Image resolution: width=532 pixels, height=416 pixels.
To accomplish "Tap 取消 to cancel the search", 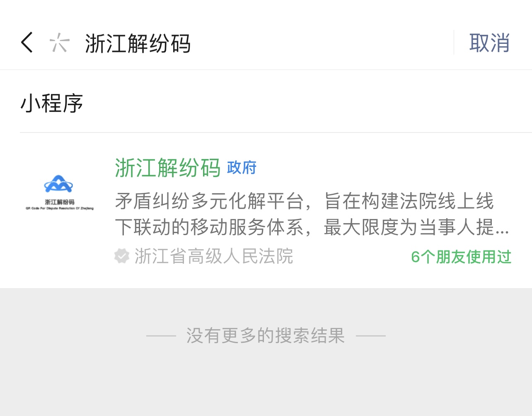I will 489,43.
